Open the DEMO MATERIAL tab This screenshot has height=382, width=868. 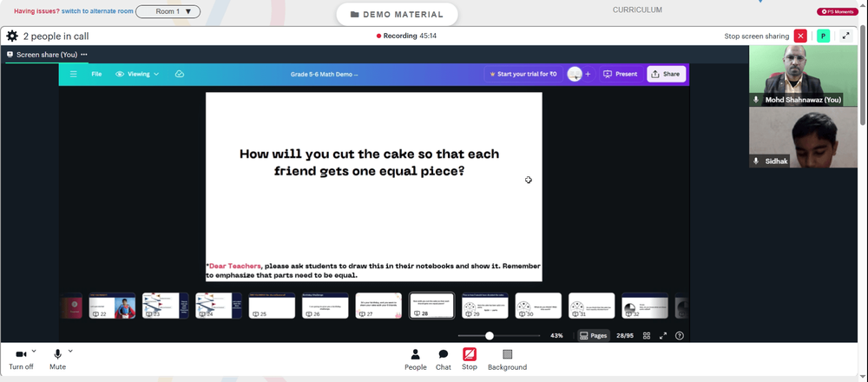pos(397,15)
